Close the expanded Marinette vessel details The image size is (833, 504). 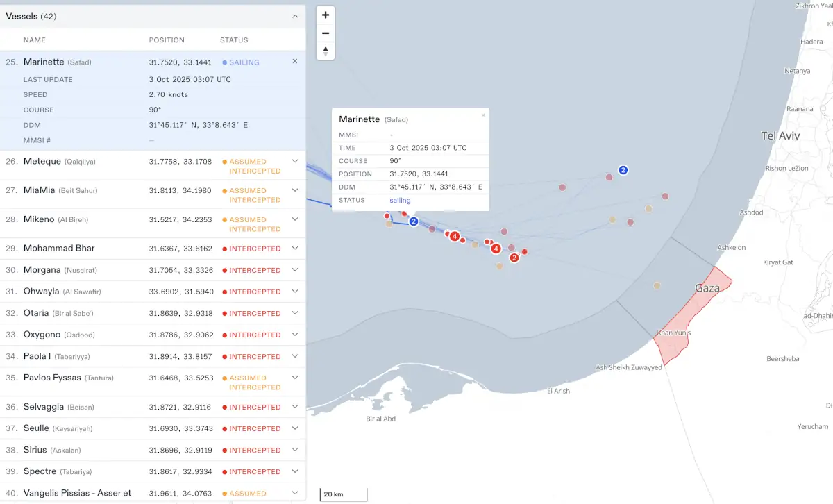(294, 62)
